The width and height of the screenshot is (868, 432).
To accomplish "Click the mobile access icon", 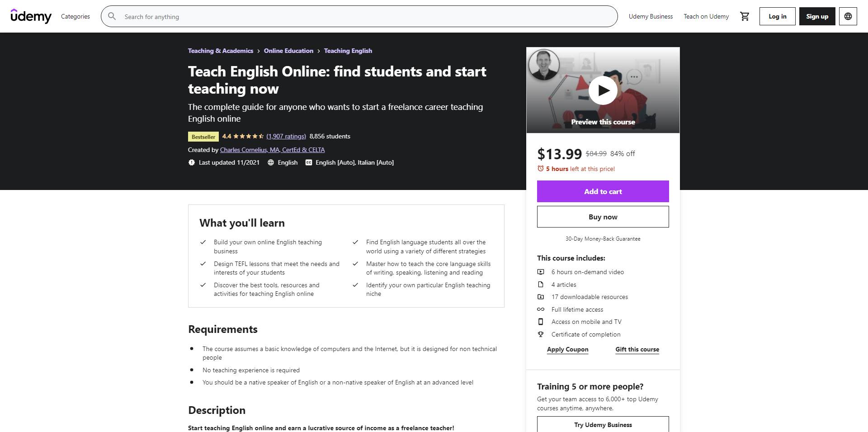I will 540,322.
